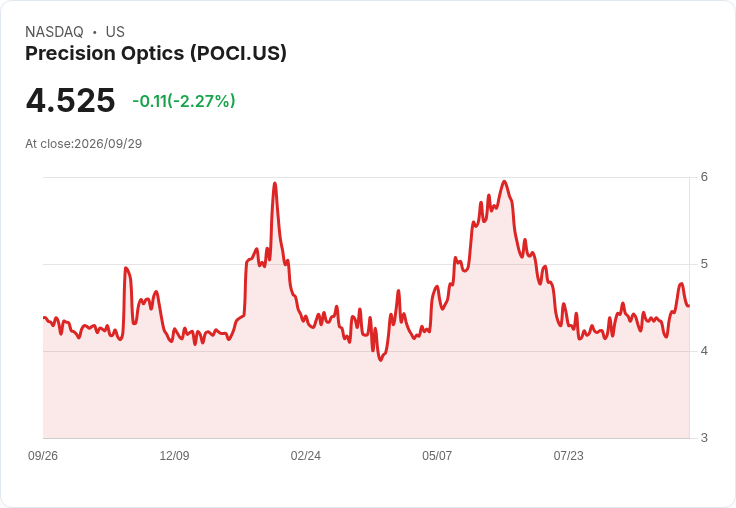736x508 pixels.
Task: Click the US market label
Action: coord(115,32)
